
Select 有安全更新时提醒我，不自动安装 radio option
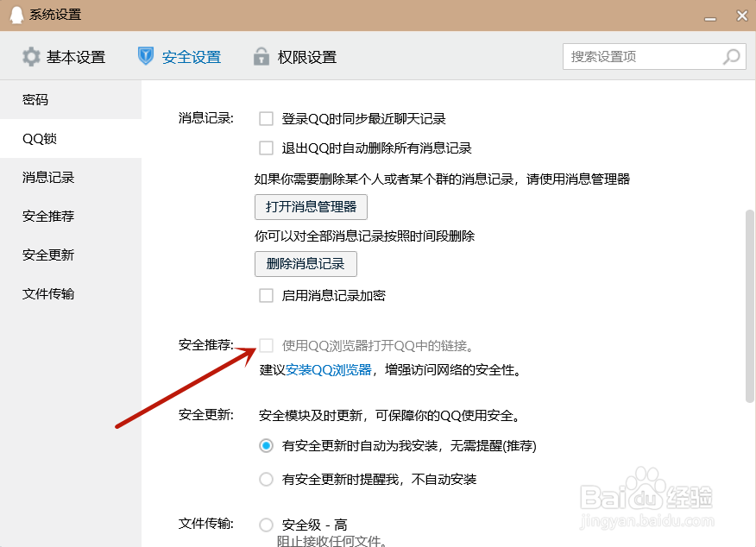tap(266, 480)
